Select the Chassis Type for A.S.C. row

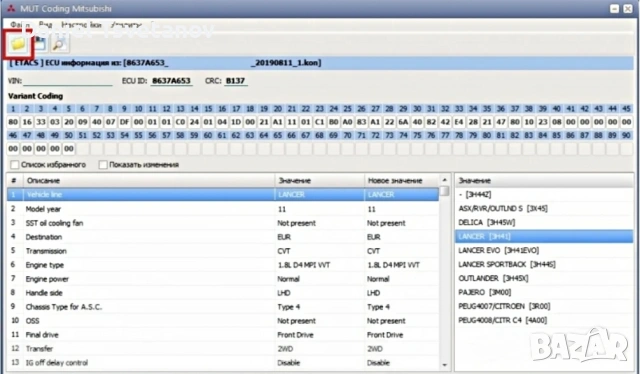(223, 307)
